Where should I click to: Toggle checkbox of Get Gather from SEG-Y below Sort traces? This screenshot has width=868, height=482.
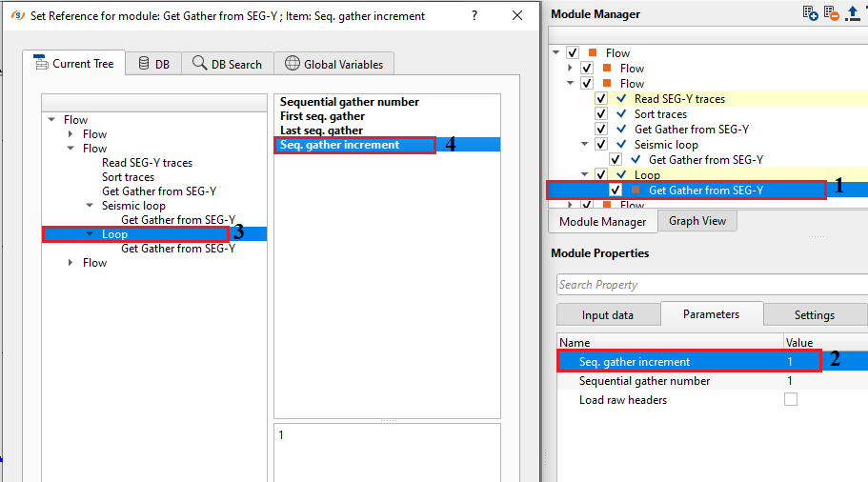click(x=601, y=129)
